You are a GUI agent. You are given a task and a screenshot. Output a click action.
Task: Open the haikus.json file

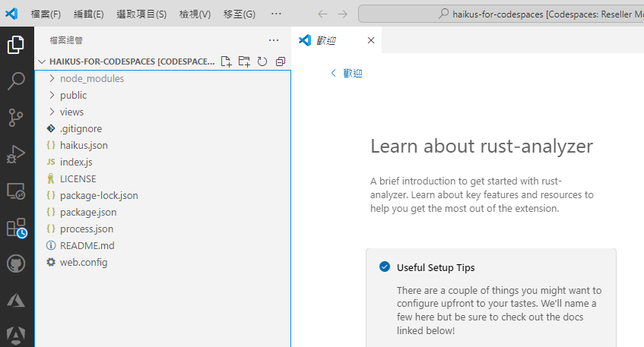point(163,146)
